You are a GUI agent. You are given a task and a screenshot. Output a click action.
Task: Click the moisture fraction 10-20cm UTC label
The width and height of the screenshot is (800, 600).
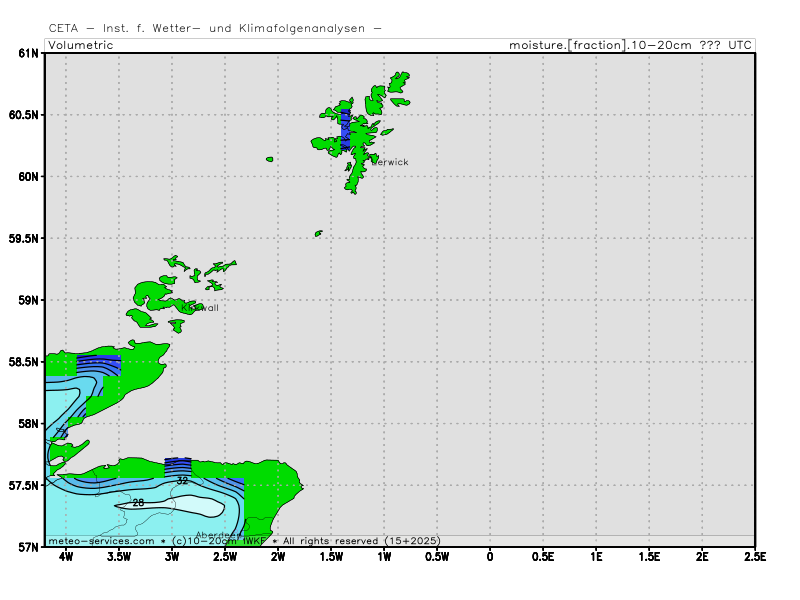(630, 45)
